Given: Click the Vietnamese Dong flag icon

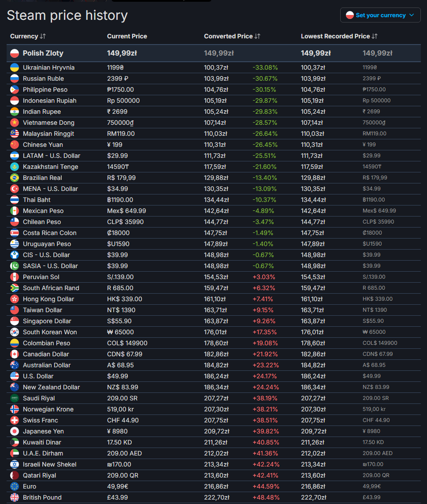Looking at the screenshot, I should [15, 123].
